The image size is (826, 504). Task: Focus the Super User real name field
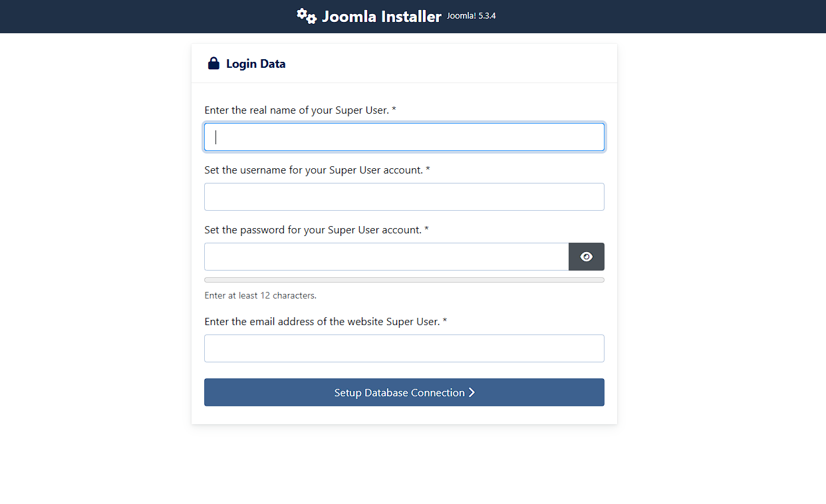pyautogui.click(x=404, y=137)
